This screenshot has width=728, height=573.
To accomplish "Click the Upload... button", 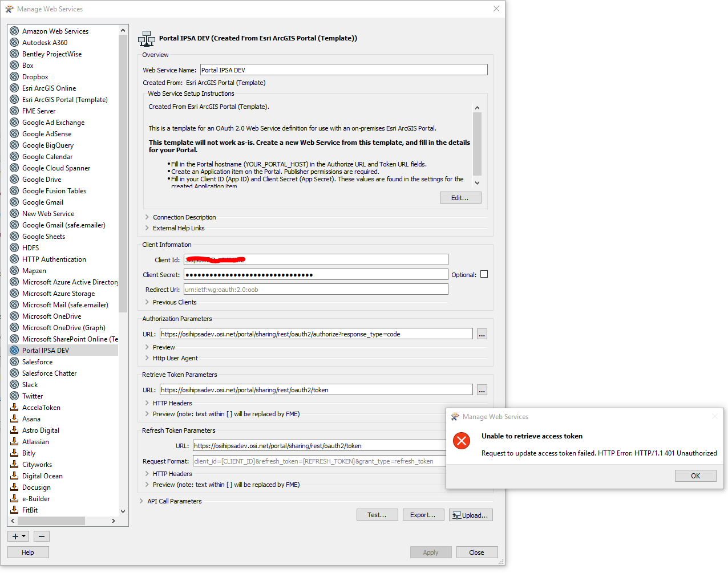I will point(471,515).
